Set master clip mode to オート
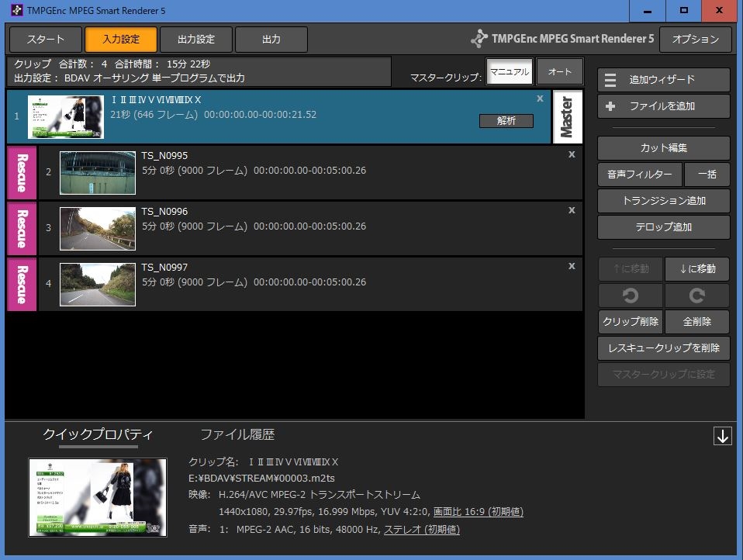743x560 pixels. [560, 71]
